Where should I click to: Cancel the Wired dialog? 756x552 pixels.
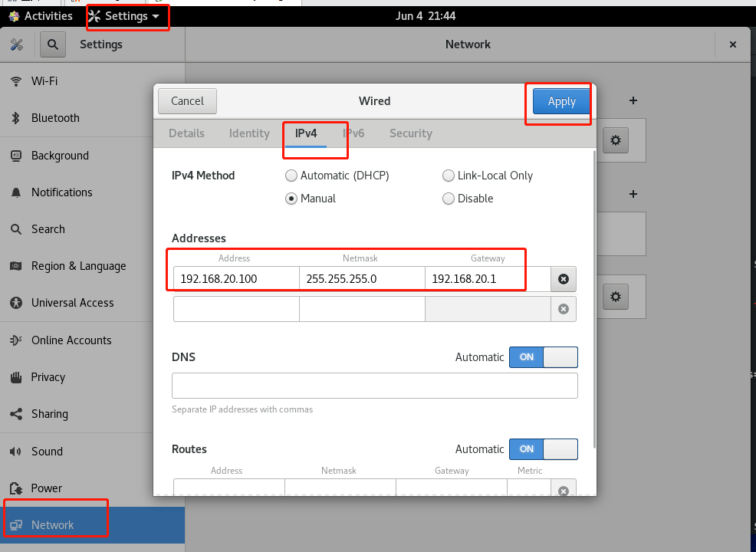187,100
